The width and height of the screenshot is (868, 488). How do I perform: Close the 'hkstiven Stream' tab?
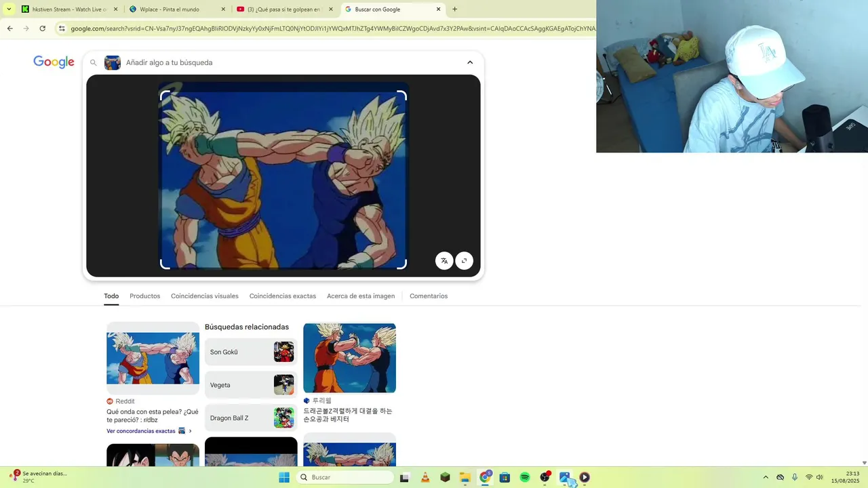tap(115, 9)
